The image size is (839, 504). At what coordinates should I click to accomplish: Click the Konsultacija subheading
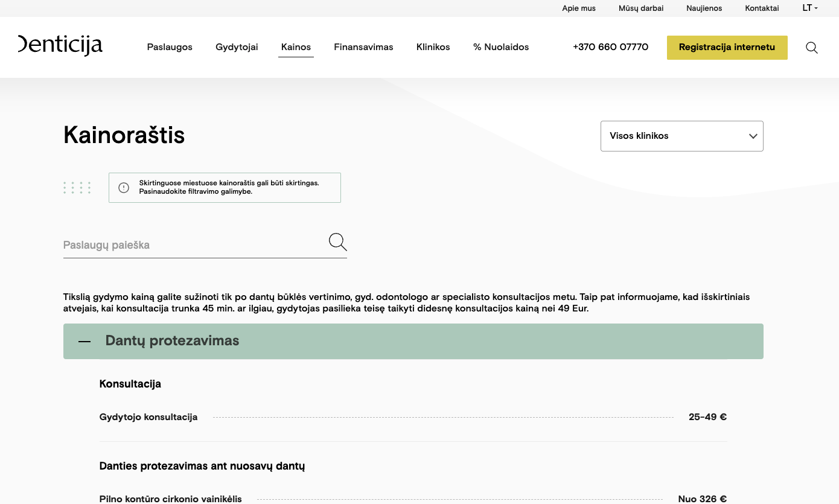130,384
